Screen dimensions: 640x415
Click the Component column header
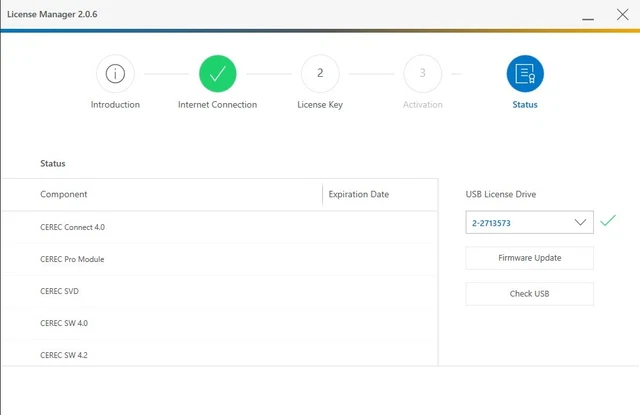tap(64, 194)
